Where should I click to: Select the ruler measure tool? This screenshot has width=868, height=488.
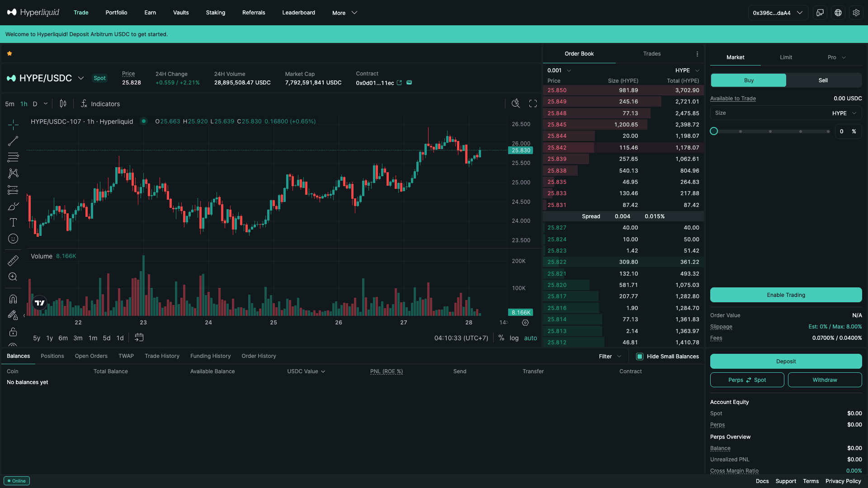13,260
